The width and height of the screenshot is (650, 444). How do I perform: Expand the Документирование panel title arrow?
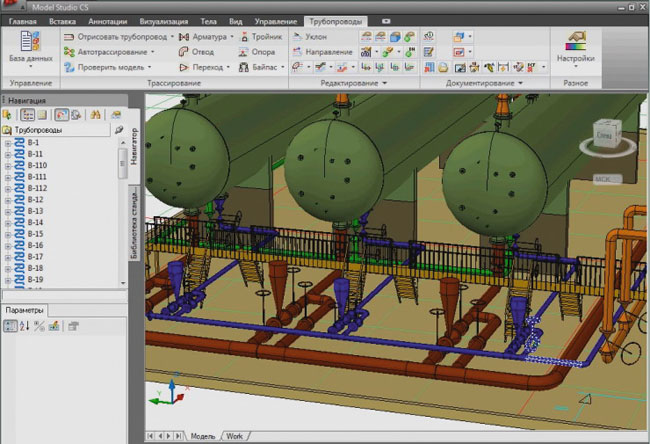point(520,83)
